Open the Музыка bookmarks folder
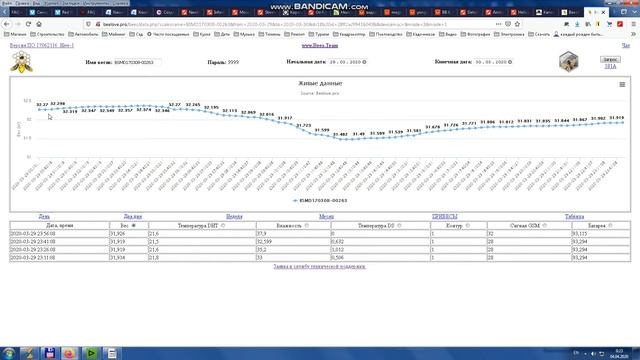The image size is (640, 360). 244,35
